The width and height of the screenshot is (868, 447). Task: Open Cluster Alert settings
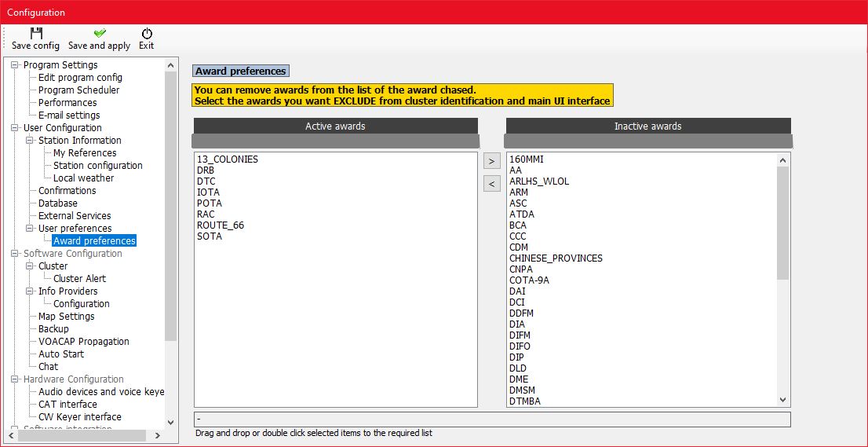pyautogui.click(x=80, y=279)
